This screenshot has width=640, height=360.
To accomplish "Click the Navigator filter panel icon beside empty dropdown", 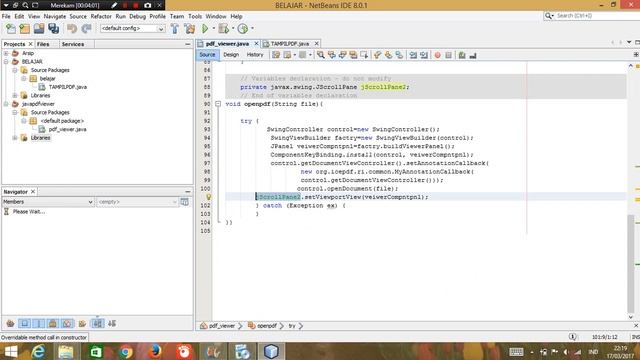I will click(184, 202).
